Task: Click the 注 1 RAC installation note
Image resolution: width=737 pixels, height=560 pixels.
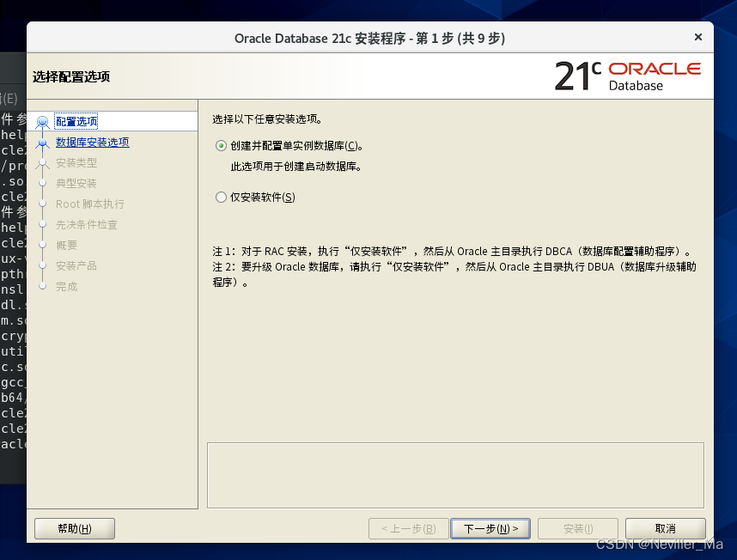Action: point(452,252)
